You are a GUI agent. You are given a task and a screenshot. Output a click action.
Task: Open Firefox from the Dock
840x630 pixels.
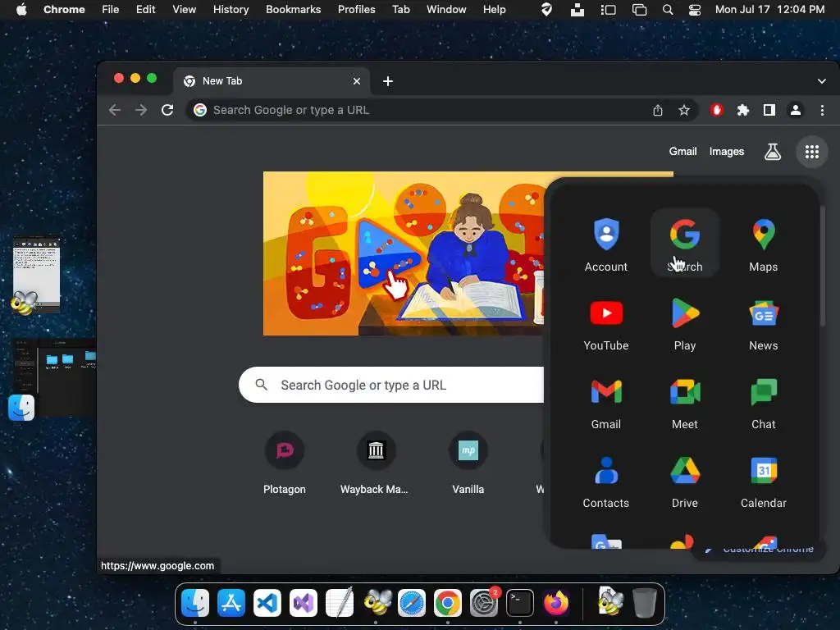tap(556, 603)
